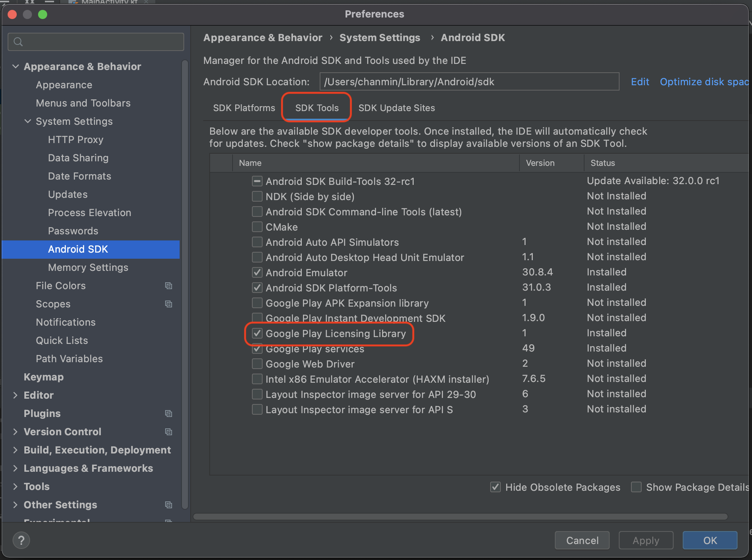Viewport: 752px width, 560px height.
Task: Check Show Package Details
Action: (x=636, y=487)
